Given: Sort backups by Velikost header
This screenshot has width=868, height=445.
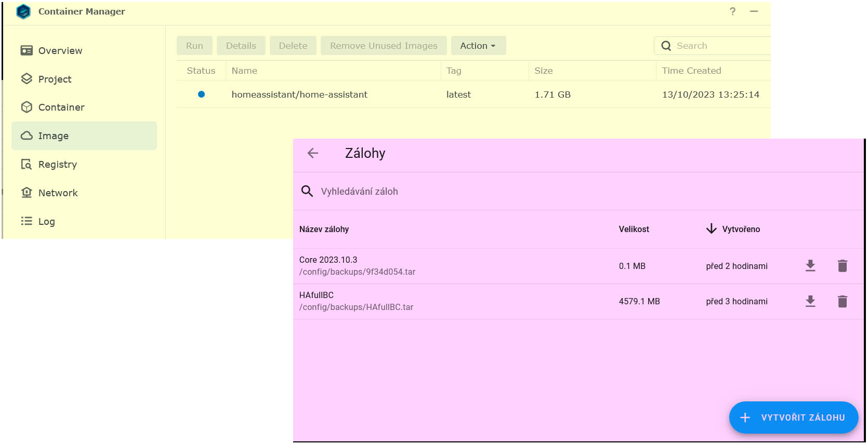Looking at the screenshot, I should [x=634, y=229].
